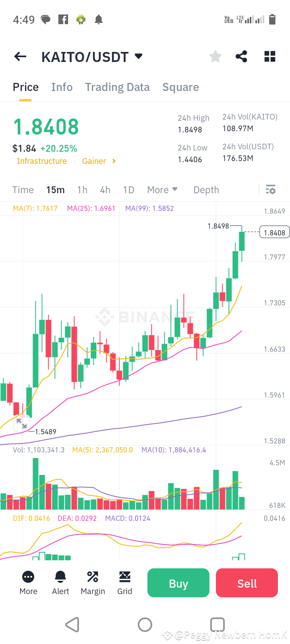Open the four-square grid layout icon

[x=270, y=56]
